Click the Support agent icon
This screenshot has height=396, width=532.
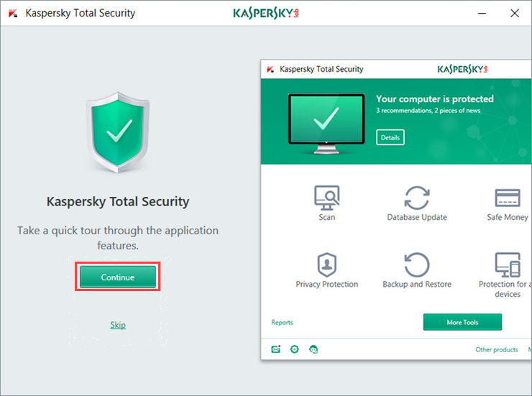click(313, 349)
